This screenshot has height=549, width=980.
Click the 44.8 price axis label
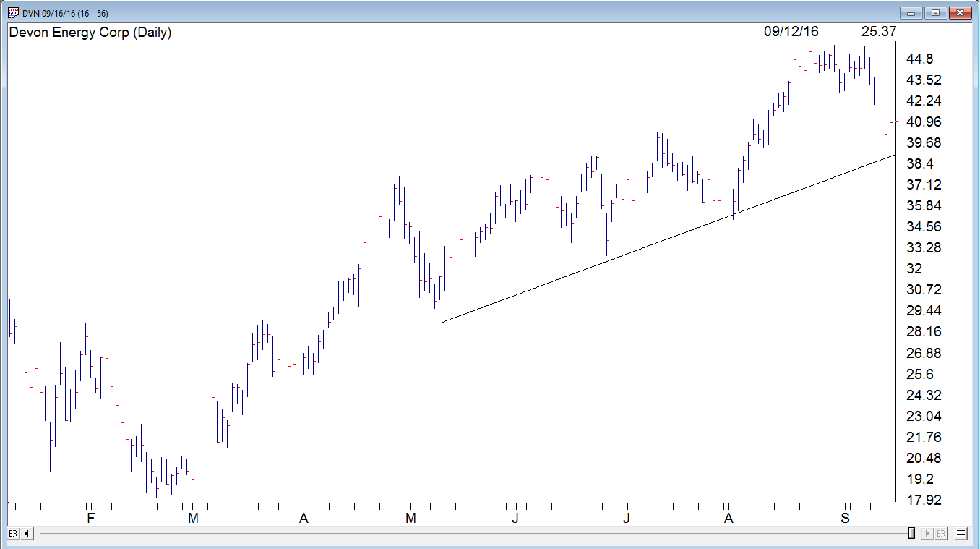(919, 59)
